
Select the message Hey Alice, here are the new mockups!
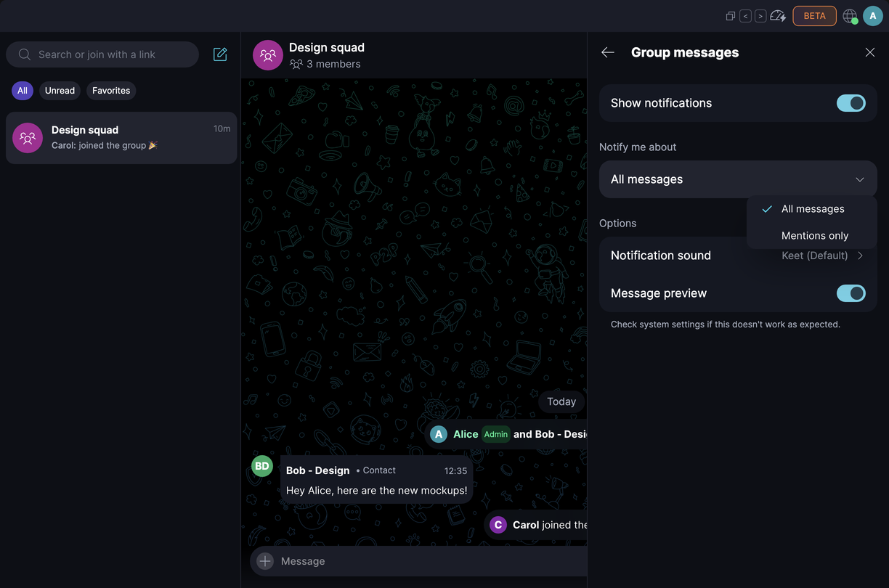(x=377, y=491)
